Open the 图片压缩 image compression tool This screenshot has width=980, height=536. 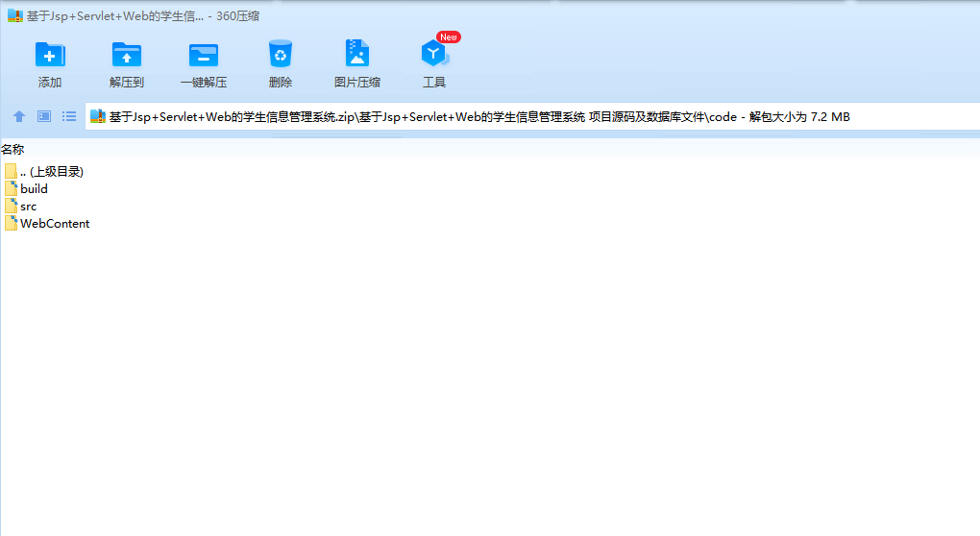pyautogui.click(x=357, y=54)
